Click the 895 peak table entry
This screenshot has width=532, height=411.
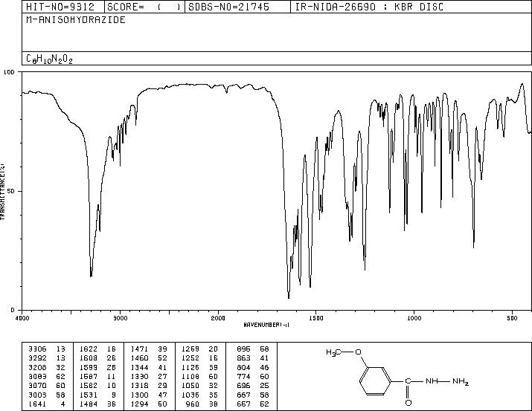(x=253, y=349)
